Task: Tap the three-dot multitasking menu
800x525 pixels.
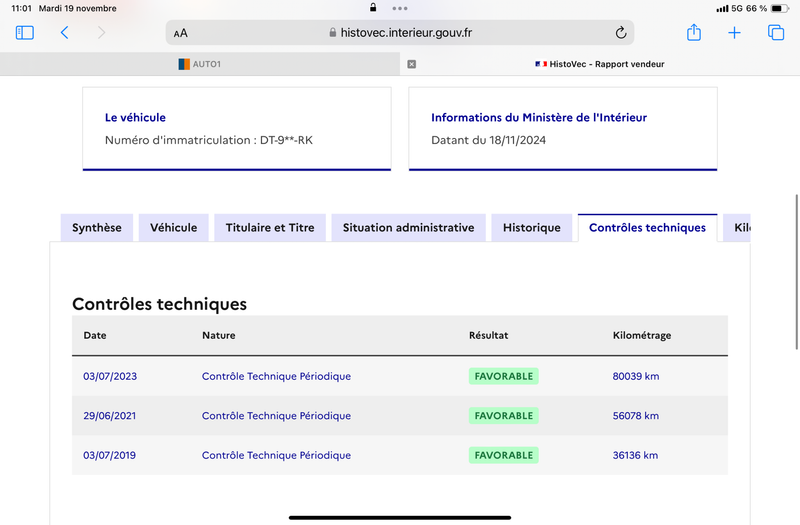Action: pyautogui.click(x=400, y=8)
